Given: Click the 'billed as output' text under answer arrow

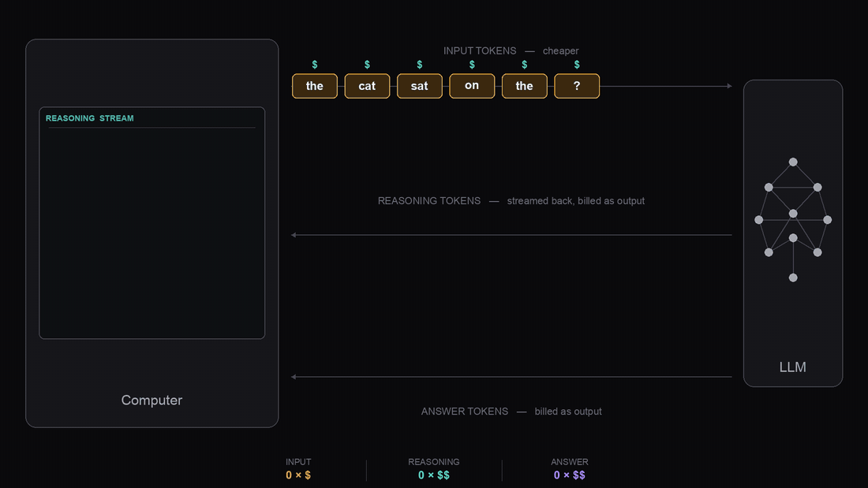Looking at the screenshot, I should point(568,412).
